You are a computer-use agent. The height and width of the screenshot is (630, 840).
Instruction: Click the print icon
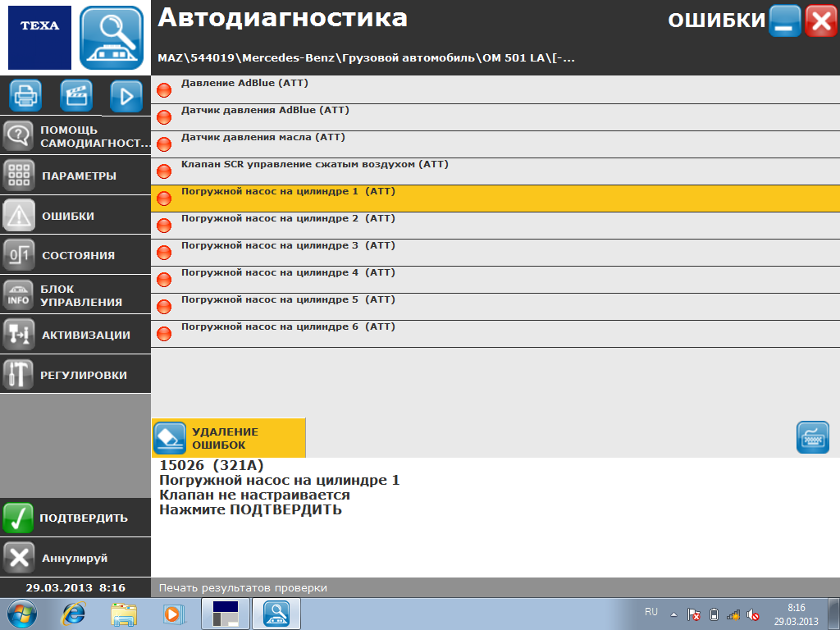[x=25, y=96]
